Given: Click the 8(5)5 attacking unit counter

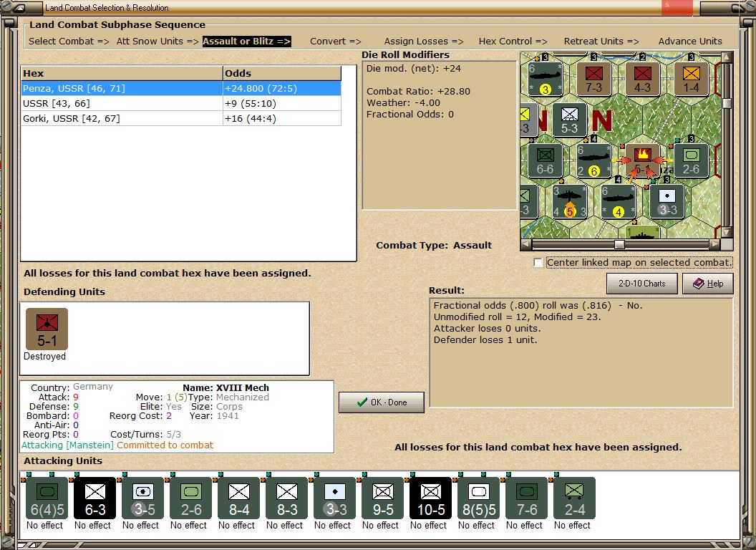Looking at the screenshot, I should click(x=479, y=499).
